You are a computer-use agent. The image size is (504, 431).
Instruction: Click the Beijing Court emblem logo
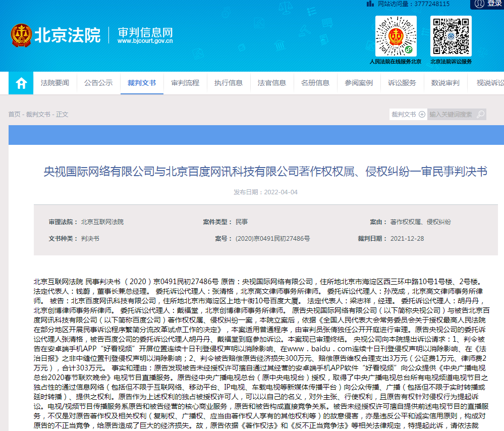21,35
